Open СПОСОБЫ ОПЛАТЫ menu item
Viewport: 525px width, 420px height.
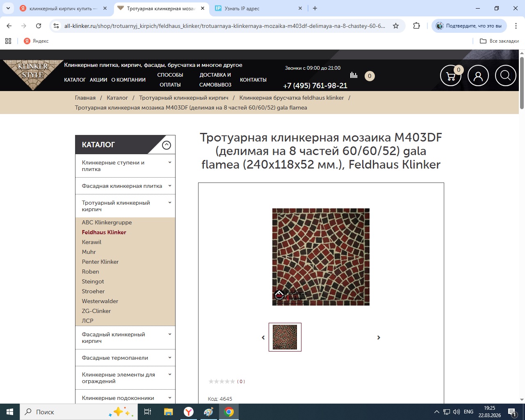tap(170, 80)
